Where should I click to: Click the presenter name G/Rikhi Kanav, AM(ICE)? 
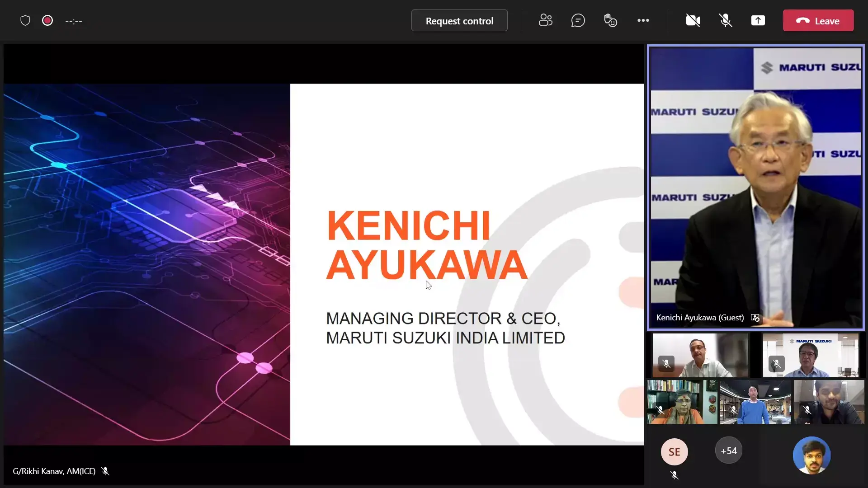[x=54, y=471]
